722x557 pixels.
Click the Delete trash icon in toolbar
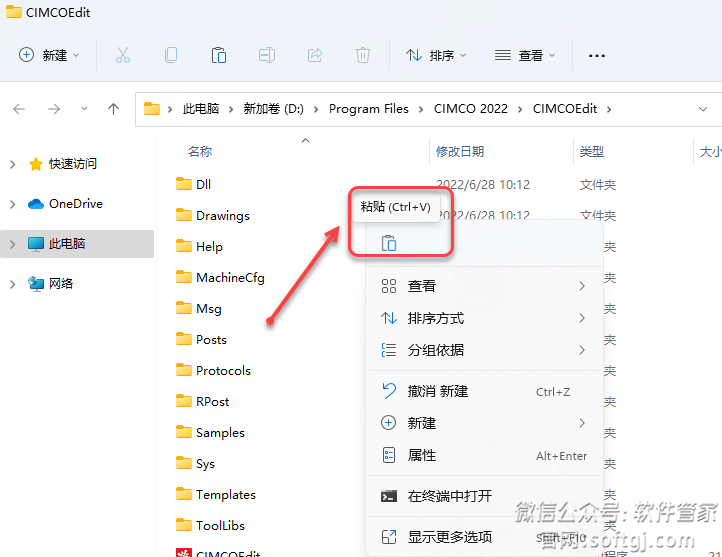[363, 55]
